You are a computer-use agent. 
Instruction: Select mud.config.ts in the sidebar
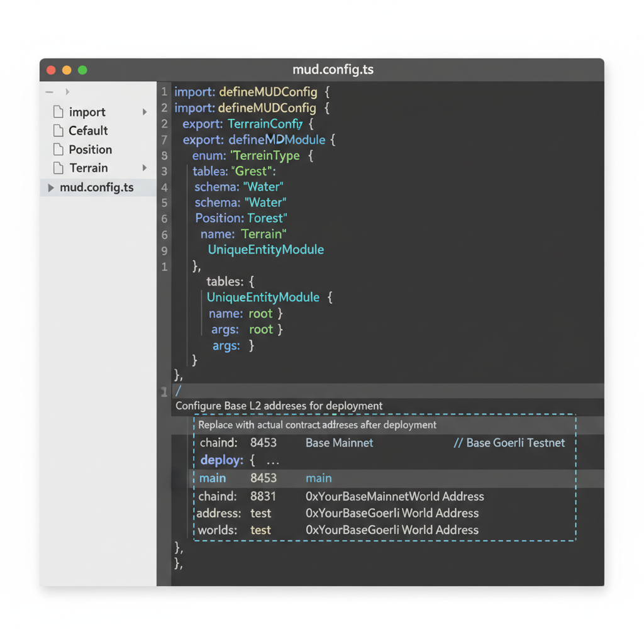(x=98, y=187)
